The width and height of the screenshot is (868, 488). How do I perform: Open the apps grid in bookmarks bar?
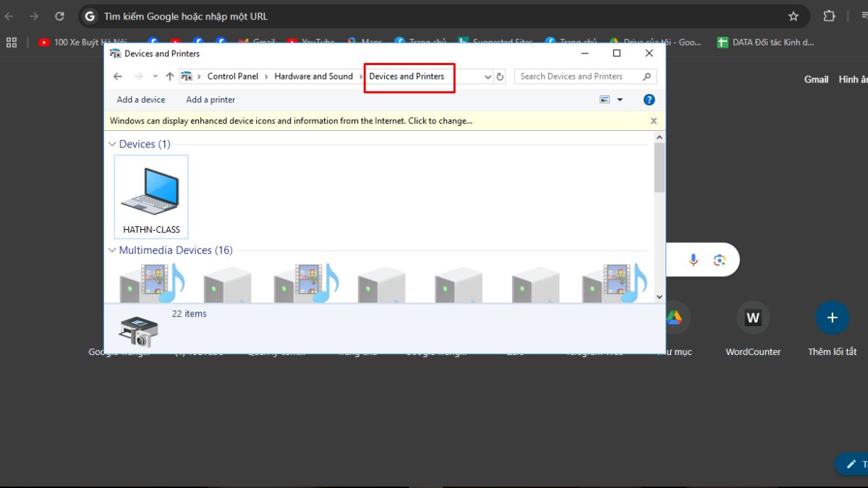[11, 43]
